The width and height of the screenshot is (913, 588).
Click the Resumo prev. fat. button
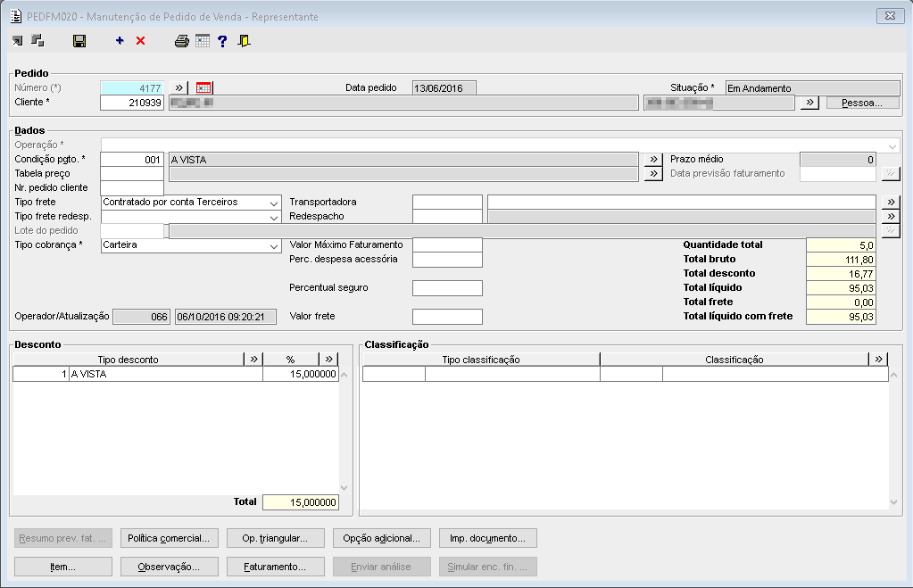click(x=62, y=539)
